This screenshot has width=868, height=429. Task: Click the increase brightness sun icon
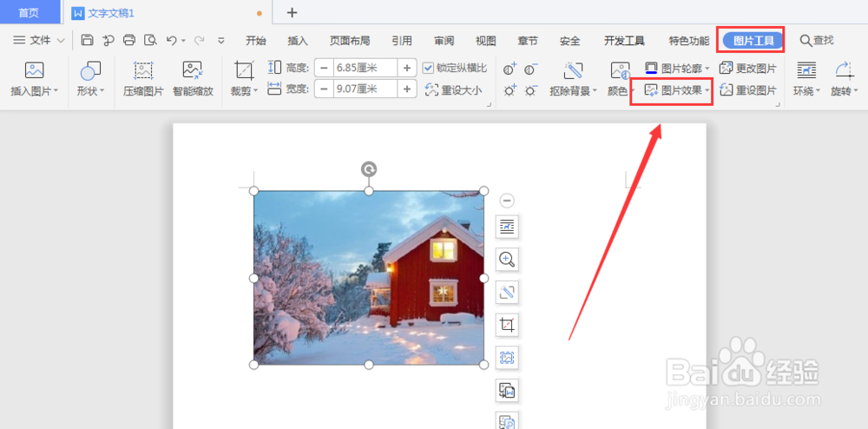(x=510, y=90)
